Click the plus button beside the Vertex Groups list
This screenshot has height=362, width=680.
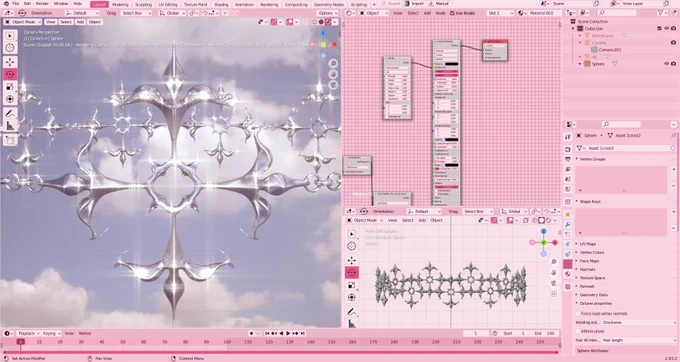coord(673,169)
